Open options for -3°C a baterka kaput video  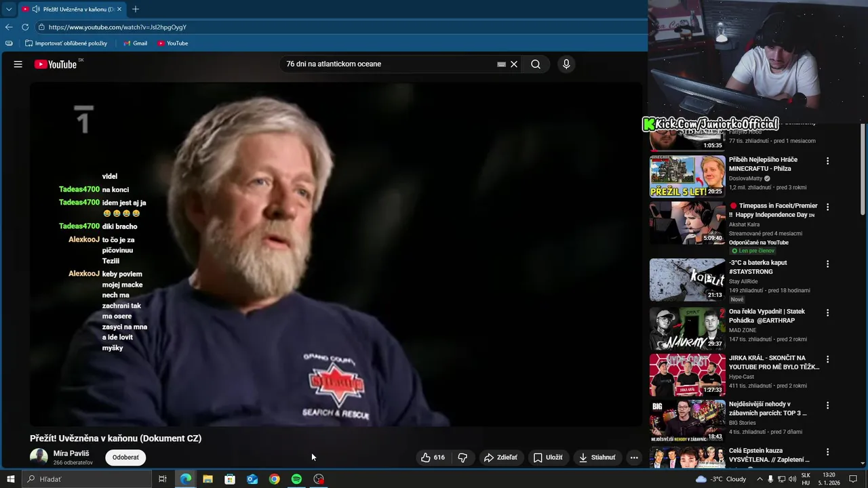click(827, 264)
